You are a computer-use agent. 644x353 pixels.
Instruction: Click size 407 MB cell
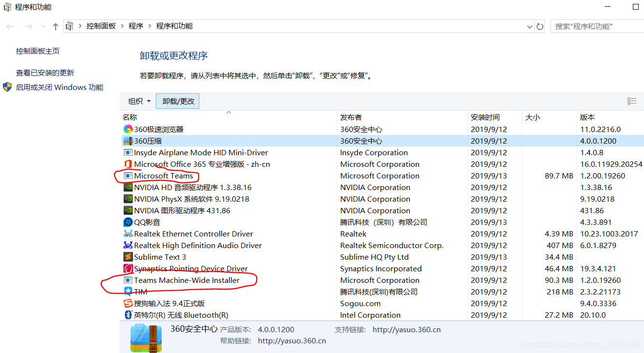[x=560, y=245]
